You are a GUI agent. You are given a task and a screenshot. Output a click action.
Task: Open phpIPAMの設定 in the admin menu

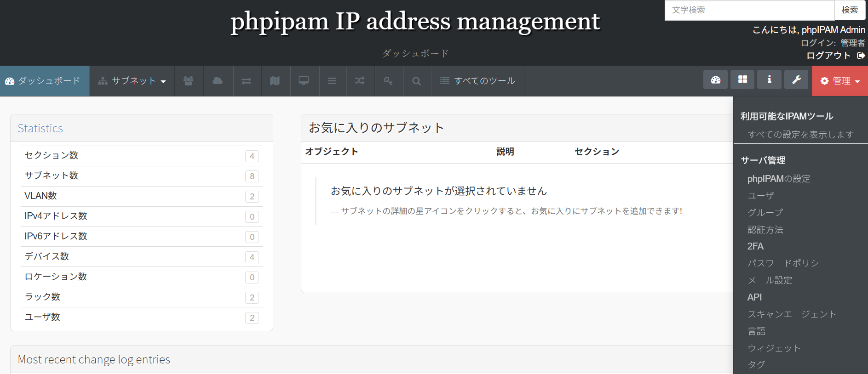[x=779, y=179]
